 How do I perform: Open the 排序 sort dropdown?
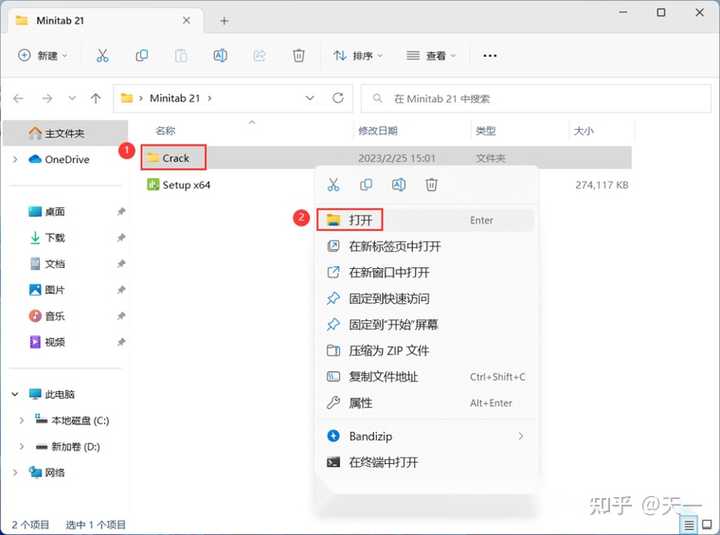[x=358, y=56]
